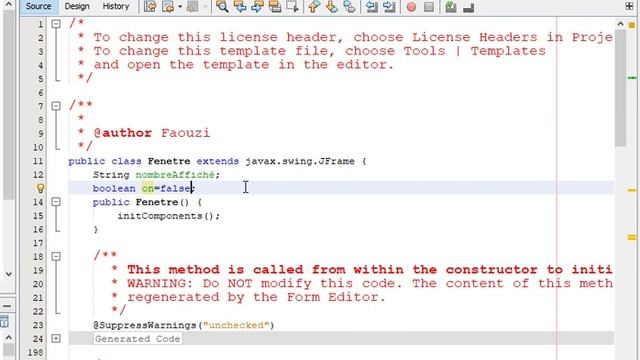
Task: Click the navigate Back toolbar icon
Action: [168, 7]
